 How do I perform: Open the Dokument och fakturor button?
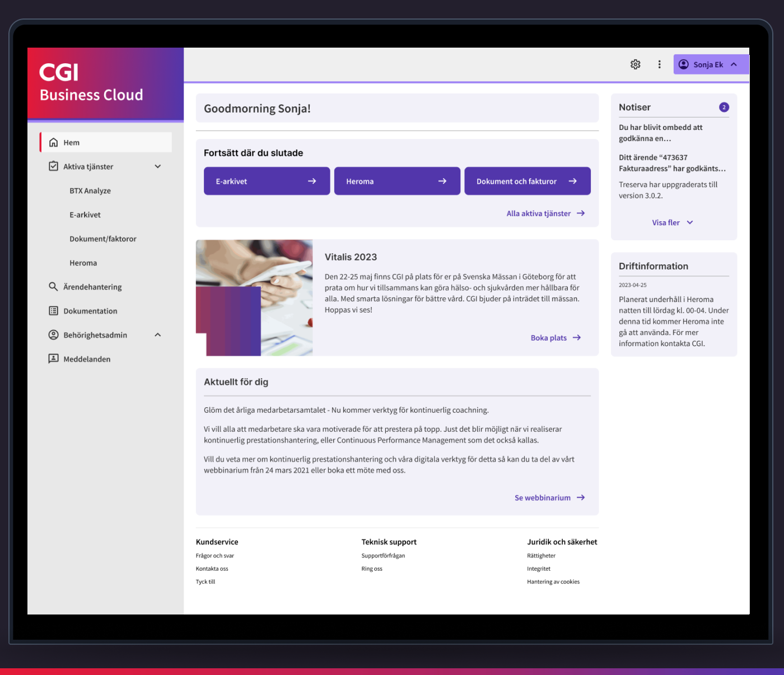528,181
